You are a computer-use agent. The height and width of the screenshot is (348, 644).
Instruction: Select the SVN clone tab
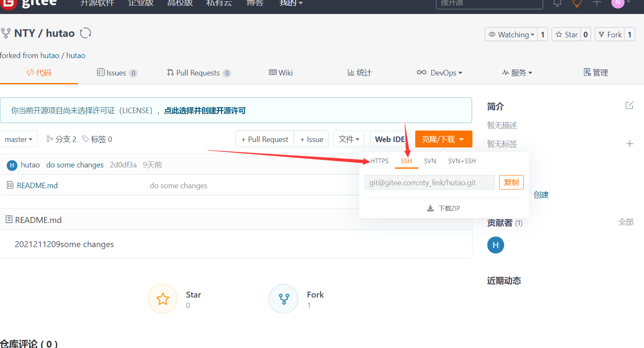(430, 161)
